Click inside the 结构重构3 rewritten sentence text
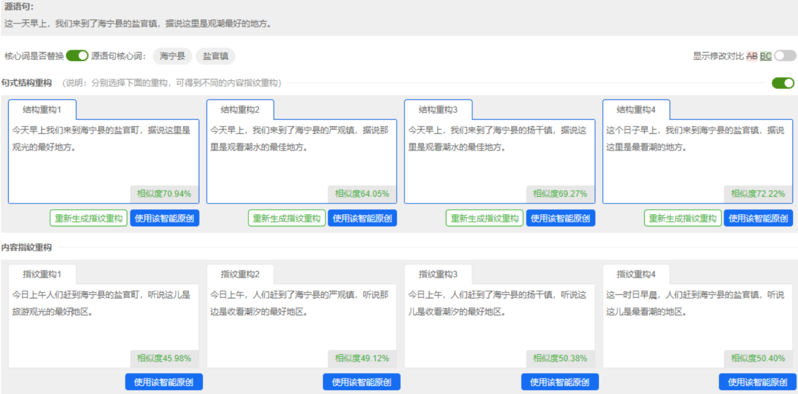 (x=498, y=139)
